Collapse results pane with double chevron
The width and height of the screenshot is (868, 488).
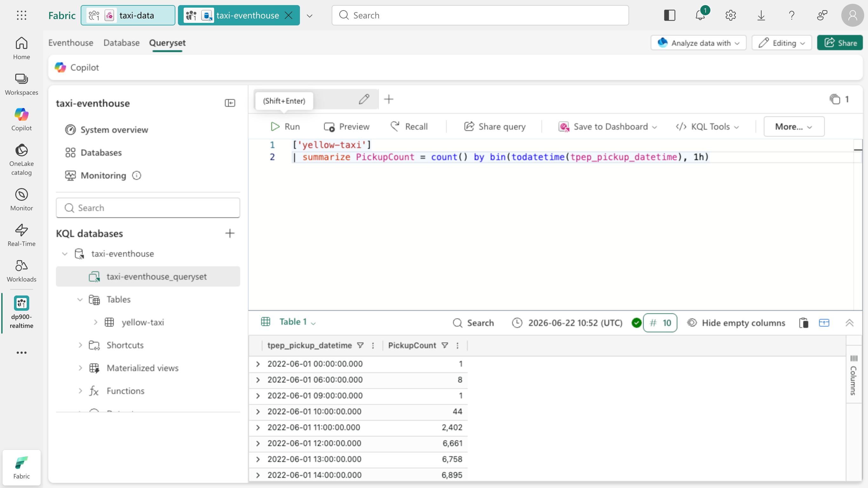[849, 323]
